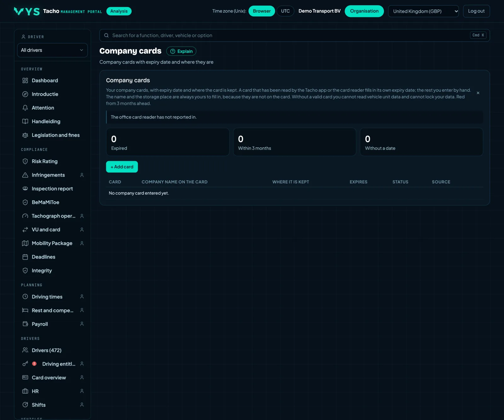Click the Risk Rating shield icon
Viewport: 504px width, 420px height.
pyautogui.click(x=25, y=161)
